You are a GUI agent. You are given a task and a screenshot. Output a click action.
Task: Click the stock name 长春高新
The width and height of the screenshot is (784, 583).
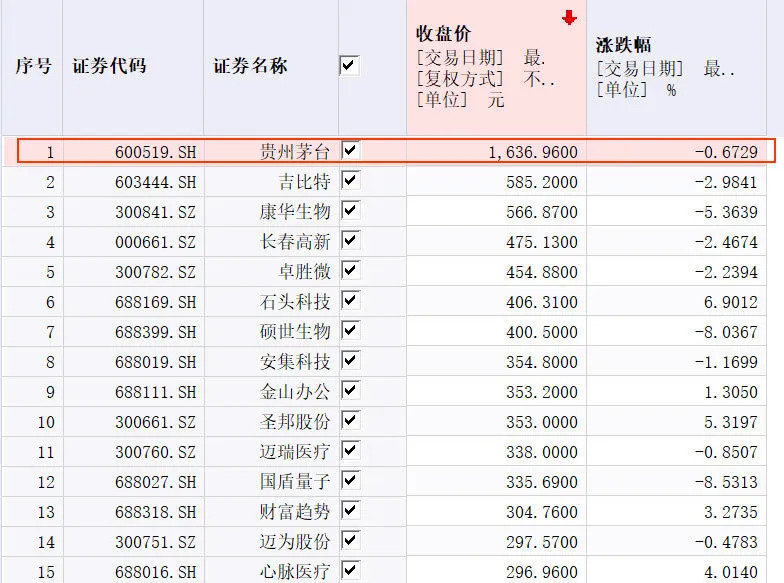(x=295, y=242)
